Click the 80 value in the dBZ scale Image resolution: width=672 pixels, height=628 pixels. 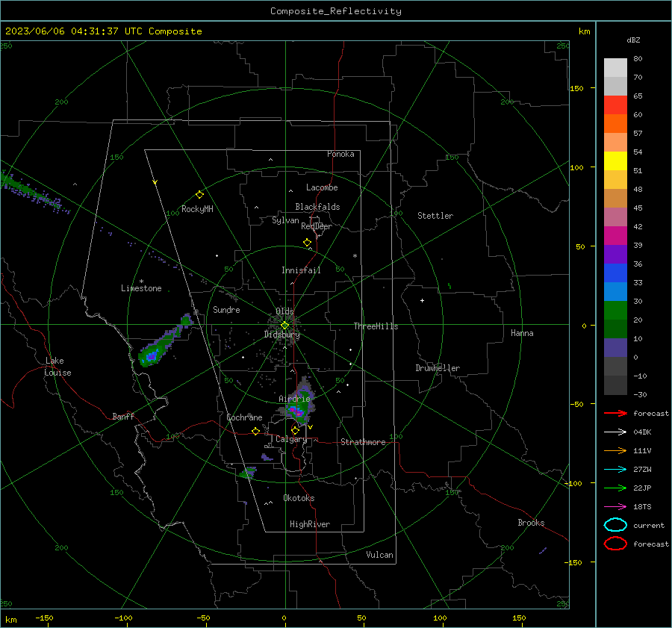click(x=638, y=59)
